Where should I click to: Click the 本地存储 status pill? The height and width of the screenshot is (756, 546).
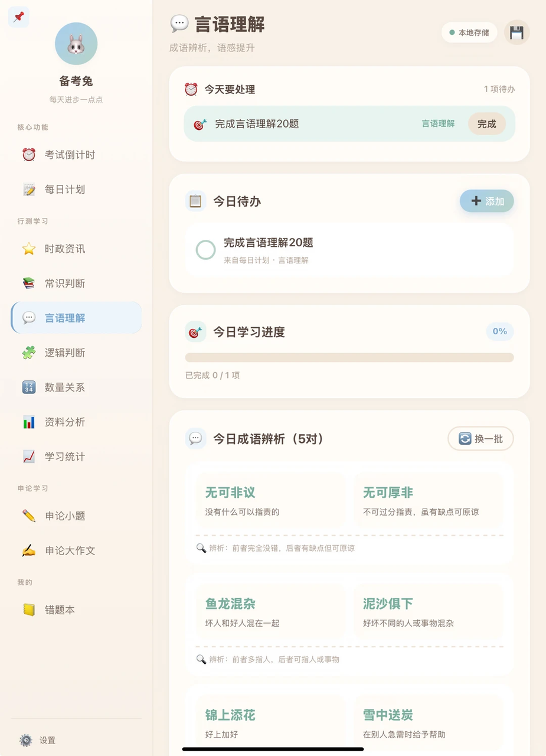pyautogui.click(x=469, y=32)
